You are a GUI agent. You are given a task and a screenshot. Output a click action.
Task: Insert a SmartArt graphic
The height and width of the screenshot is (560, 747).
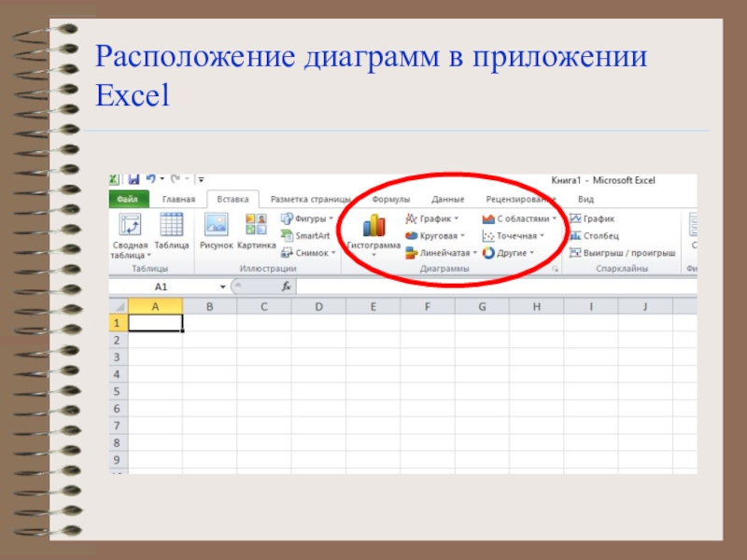tap(306, 236)
